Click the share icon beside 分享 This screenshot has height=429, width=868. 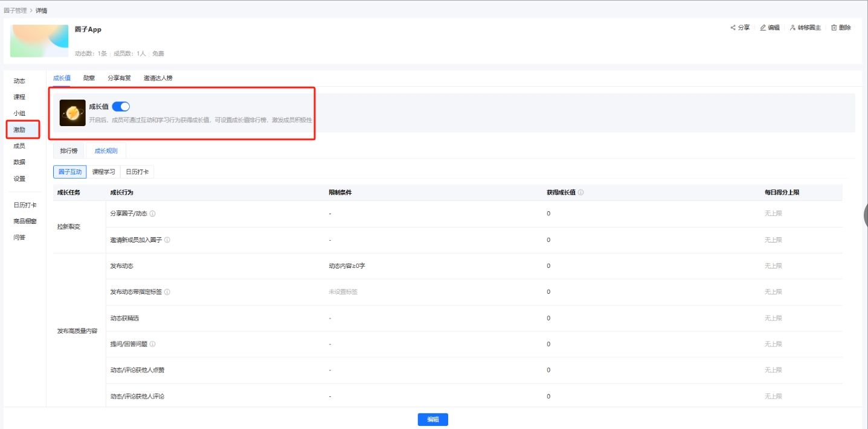[x=733, y=28]
